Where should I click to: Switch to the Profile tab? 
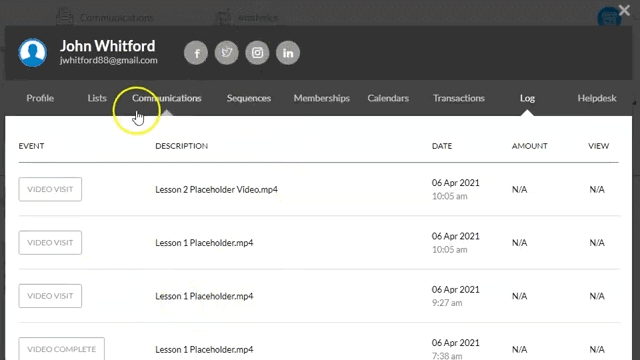[40, 98]
